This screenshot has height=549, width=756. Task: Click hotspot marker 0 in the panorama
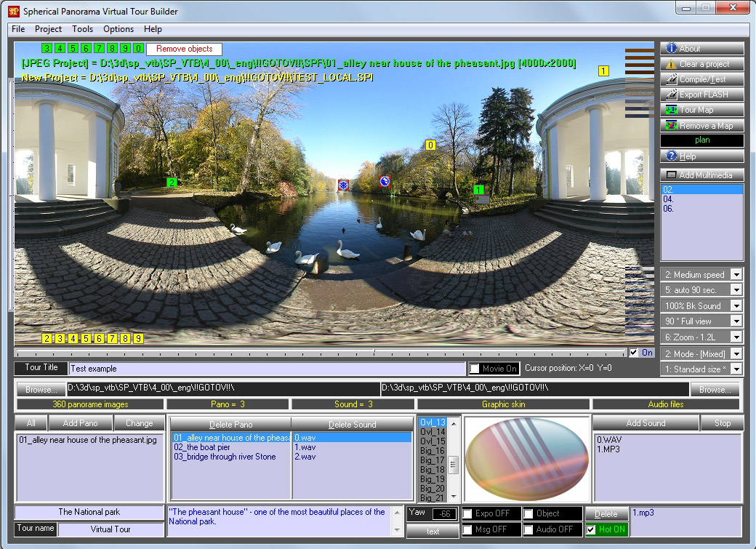[x=430, y=145]
